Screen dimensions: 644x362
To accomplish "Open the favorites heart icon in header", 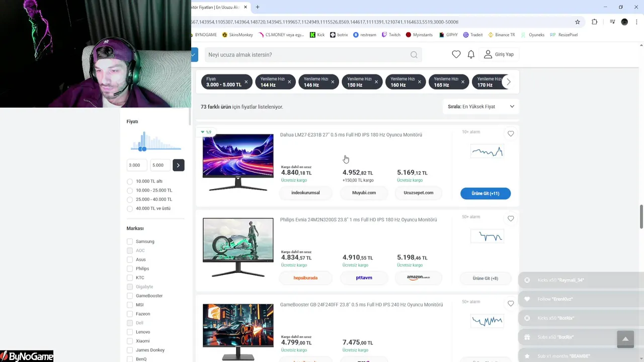I will [x=456, y=54].
